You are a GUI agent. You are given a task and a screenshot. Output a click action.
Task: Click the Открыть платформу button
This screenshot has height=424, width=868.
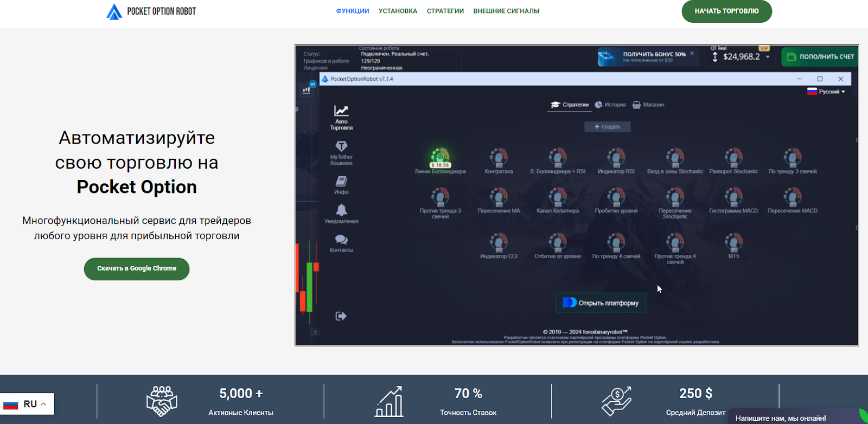tap(601, 303)
